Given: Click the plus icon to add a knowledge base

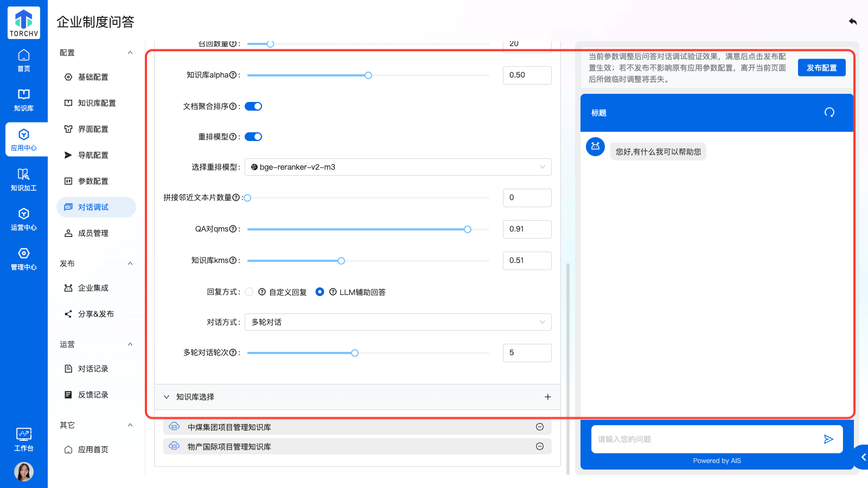Looking at the screenshot, I should point(547,397).
